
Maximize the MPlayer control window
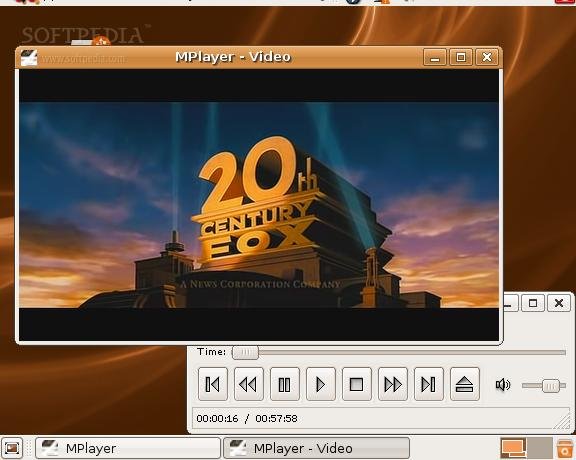[533, 303]
